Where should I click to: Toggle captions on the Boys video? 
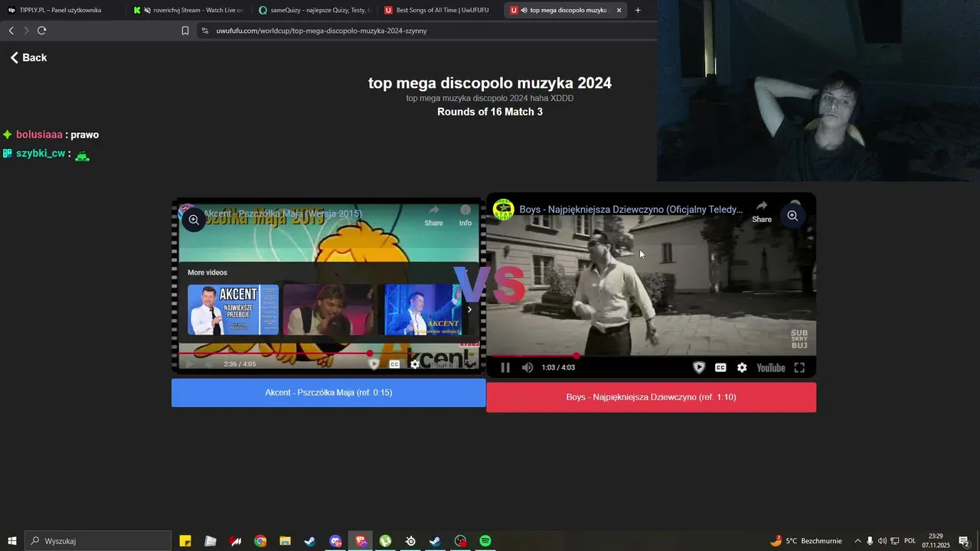click(x=720, y=367)
